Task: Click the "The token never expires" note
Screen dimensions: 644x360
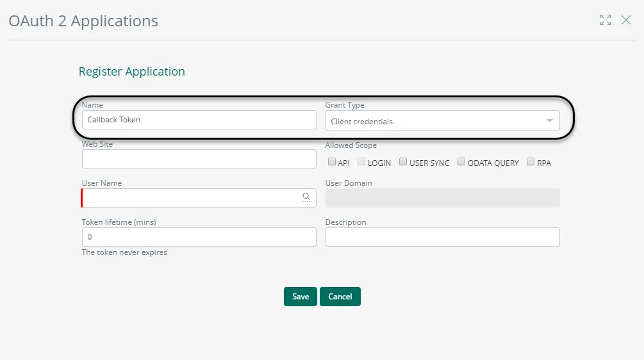Action: coord(124,252)
